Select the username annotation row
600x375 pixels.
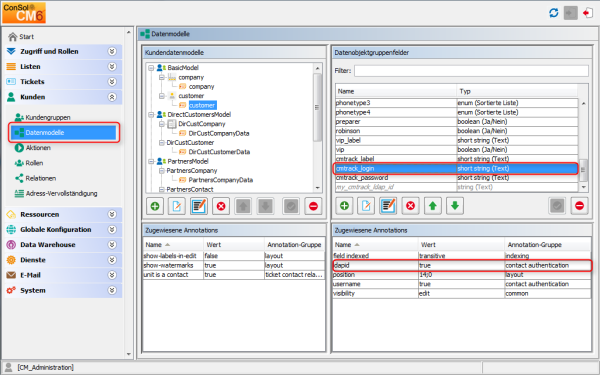[x=462, y=284]
